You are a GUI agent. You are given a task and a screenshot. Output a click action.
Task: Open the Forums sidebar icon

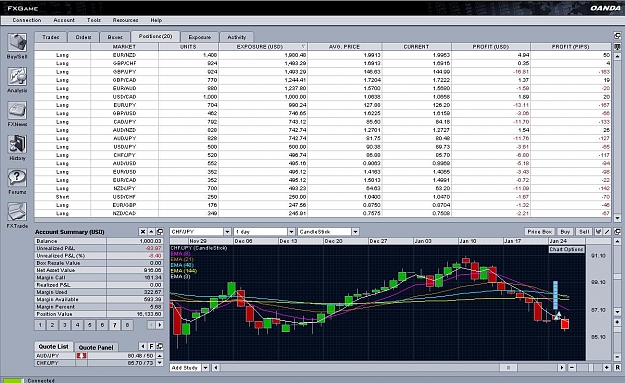[x=17, y=178]
